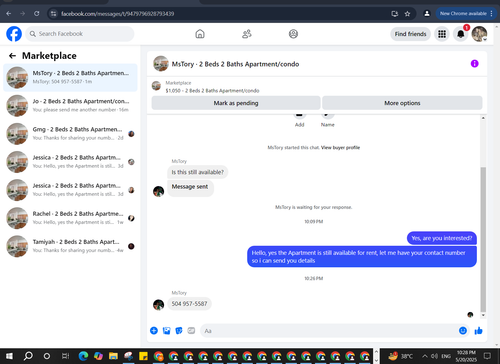Open Windows taskbar search

tap(28, 356)
